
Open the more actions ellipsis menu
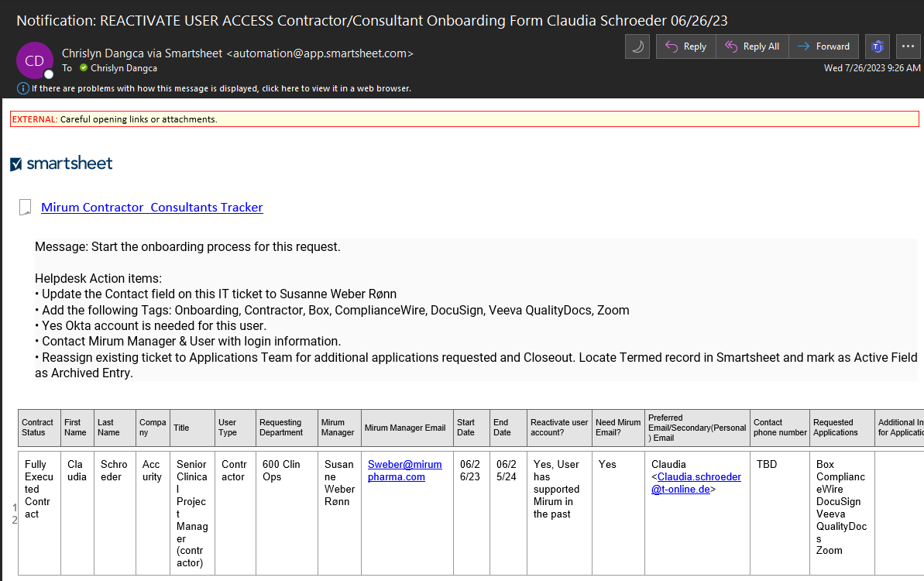(908, 46)
